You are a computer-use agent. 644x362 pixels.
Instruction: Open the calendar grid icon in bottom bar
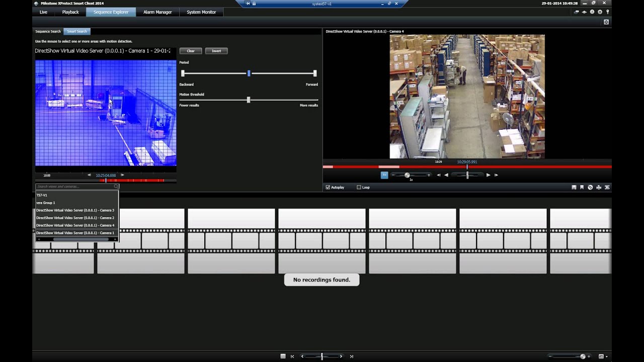[283, 356]
